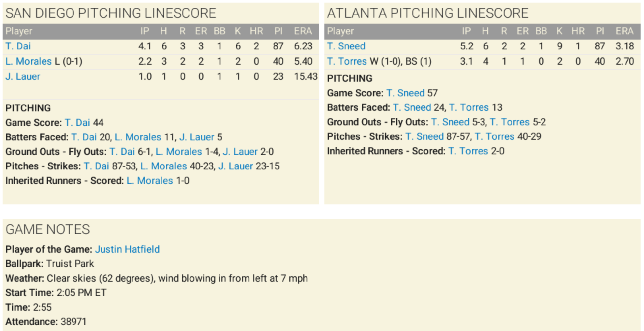The image size is (644, 331).
Task: Click T. Torres link under Batters Faced
Action: 469,107
